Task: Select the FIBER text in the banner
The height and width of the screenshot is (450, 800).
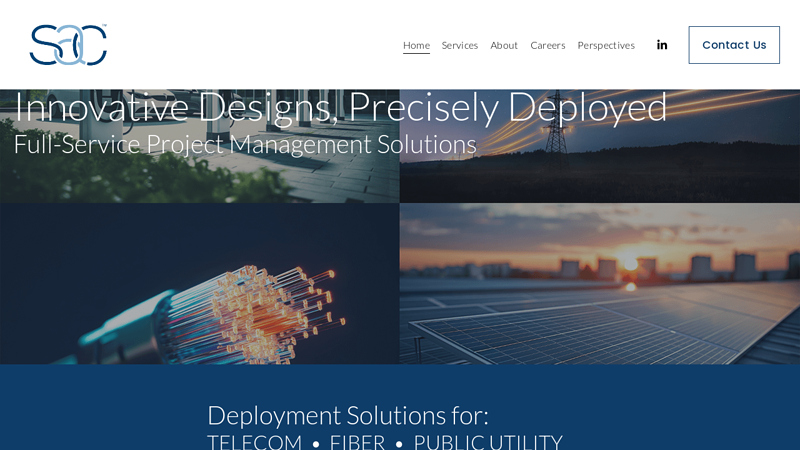Action: [x=357, y=442]
